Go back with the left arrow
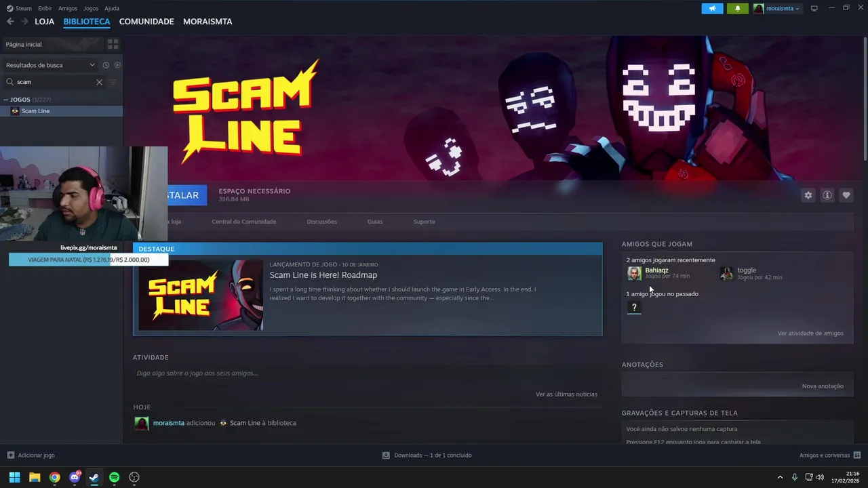The width and height of the screenshot is (868, 488). [10, 22]
